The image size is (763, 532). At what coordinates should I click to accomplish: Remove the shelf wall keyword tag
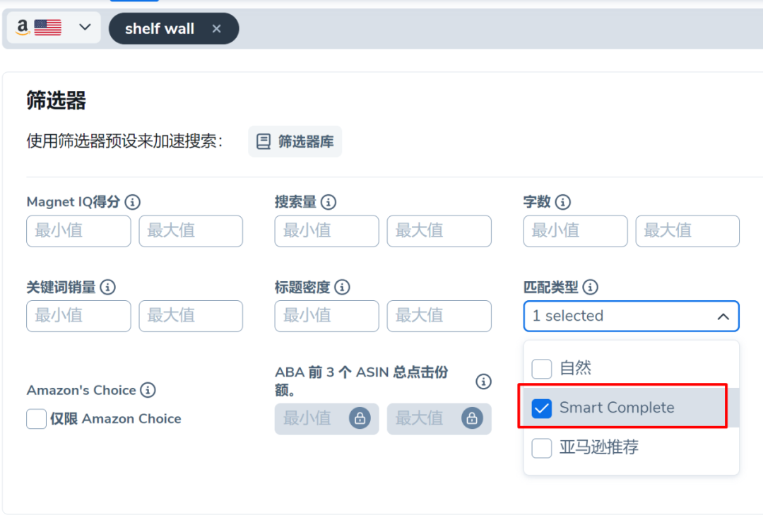pos(217,29)
